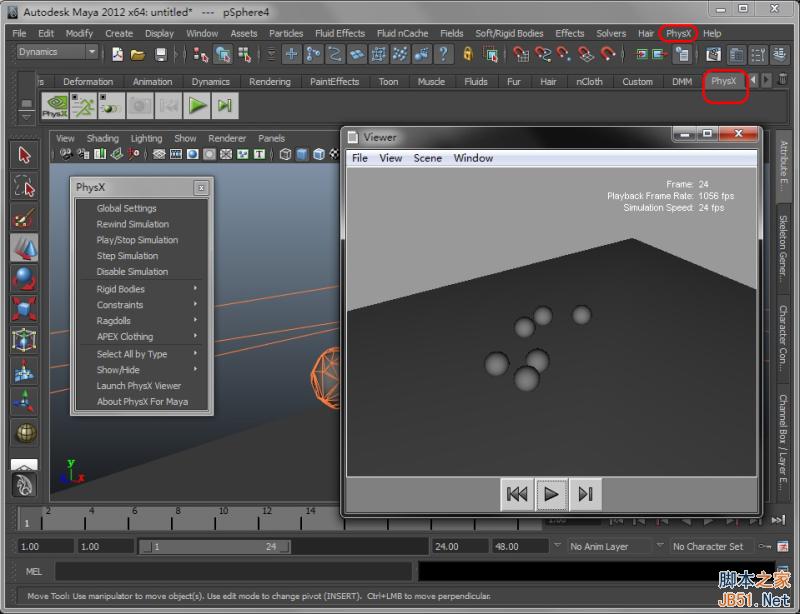Switch to the nCloth shelf tab
The width and height of the screenshot is (800, 614).
coord(589,82)
